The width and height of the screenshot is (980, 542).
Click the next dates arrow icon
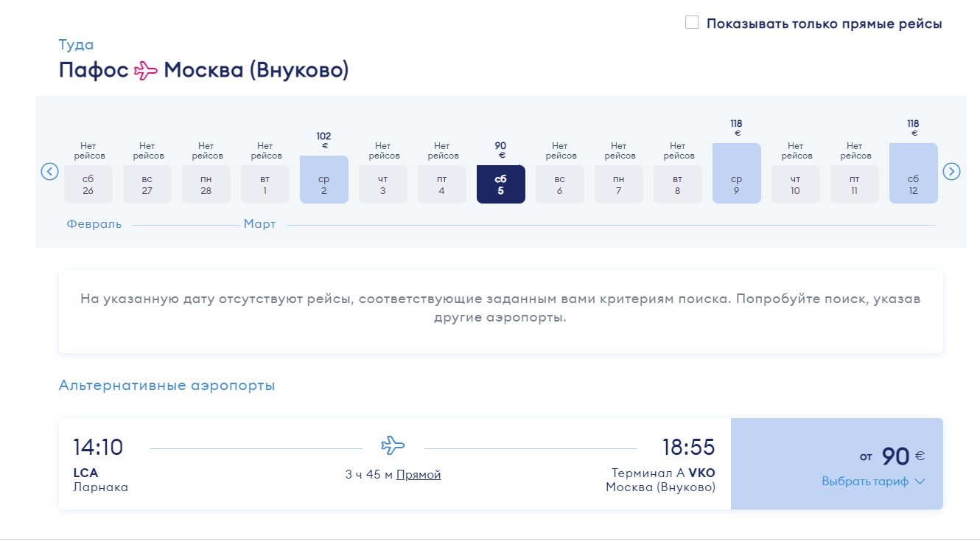[951, 172]
